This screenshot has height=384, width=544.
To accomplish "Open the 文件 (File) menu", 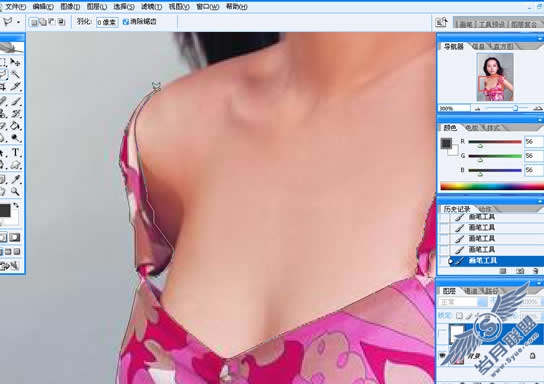I will pos(15,7).
